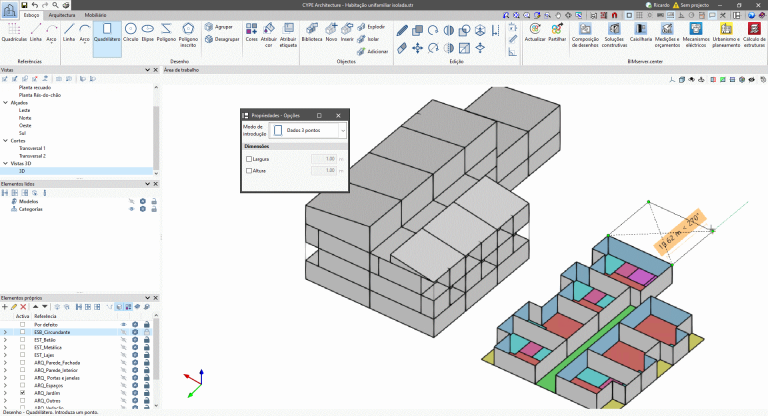Select the eraser tool in Edição
Image resolution: width=768 pixels, height=416 pixels.
(x=402, y=48)
